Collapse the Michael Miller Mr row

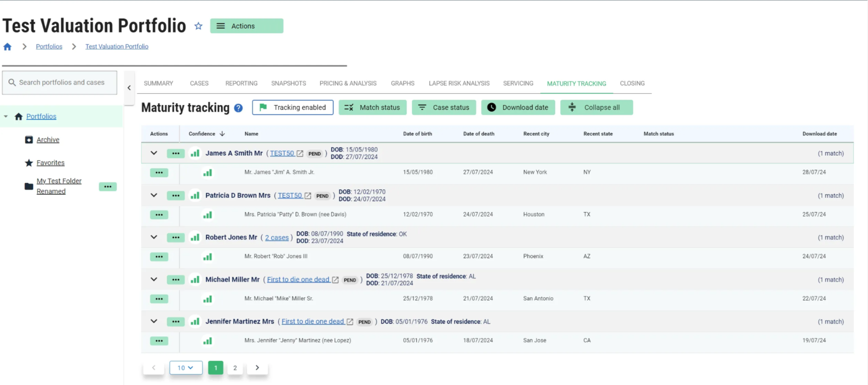point(154,279)
